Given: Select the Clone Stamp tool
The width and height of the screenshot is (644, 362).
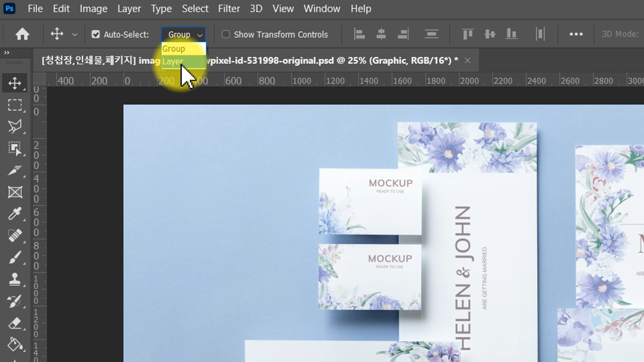Looking at the screenshot, I should coord(15,279).
